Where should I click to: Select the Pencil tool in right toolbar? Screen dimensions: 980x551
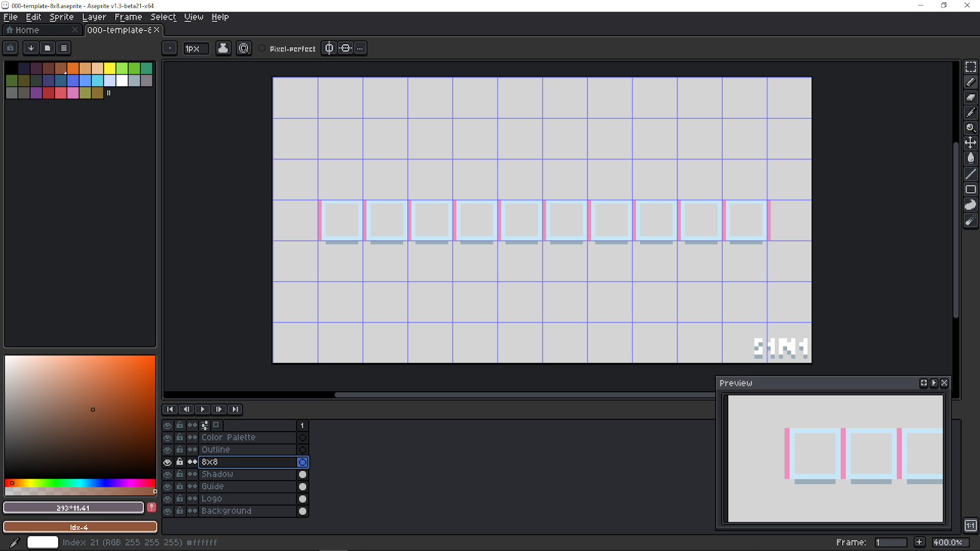971,82
